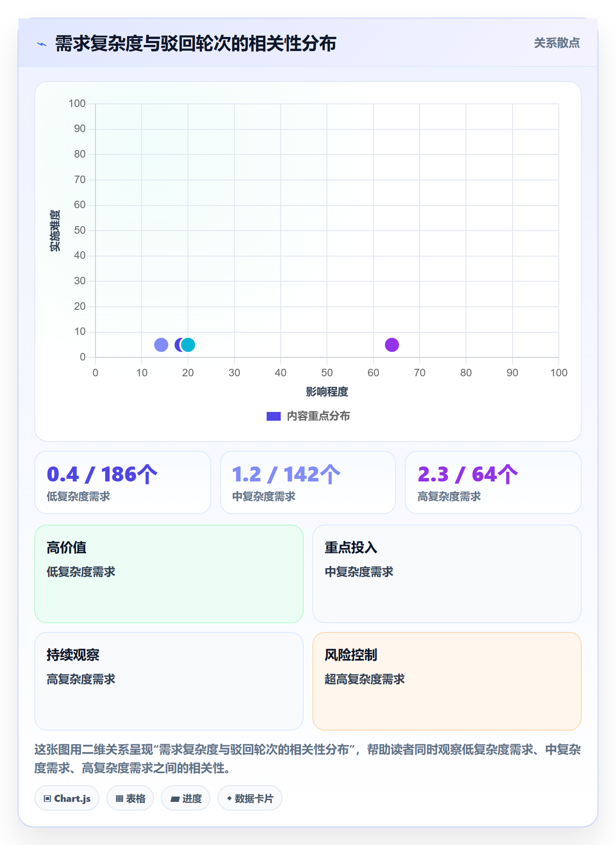The width and height of the screenshot is (616, 845).
Task: Open the "持续观察" quadrant card
Action: pos(169,681)
